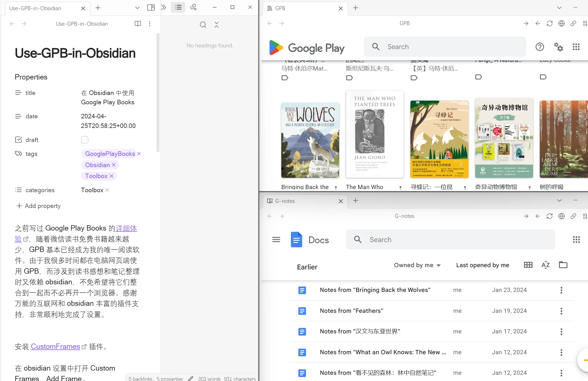
Task: Toggle the right sidebar panel icon
Action: point(151,8)
